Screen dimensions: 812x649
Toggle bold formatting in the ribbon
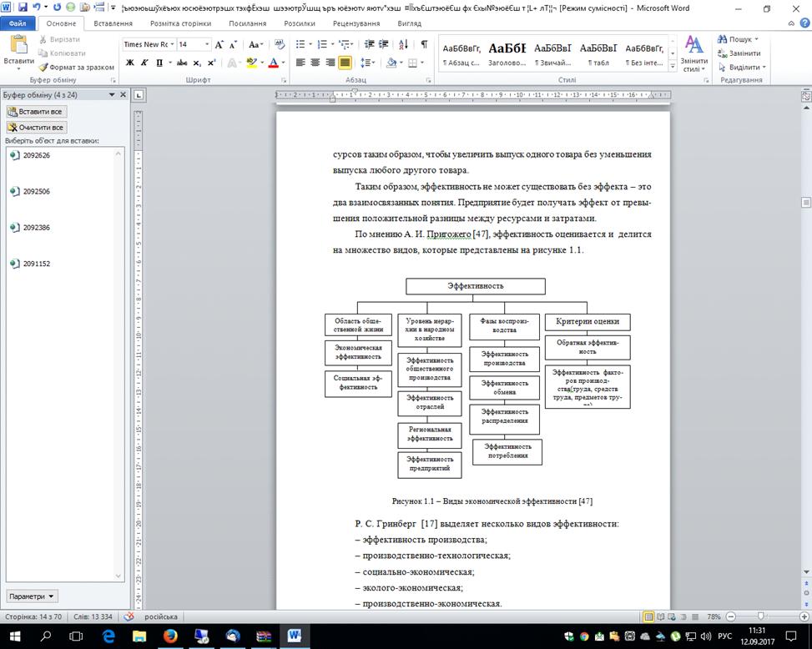(130, 63)
